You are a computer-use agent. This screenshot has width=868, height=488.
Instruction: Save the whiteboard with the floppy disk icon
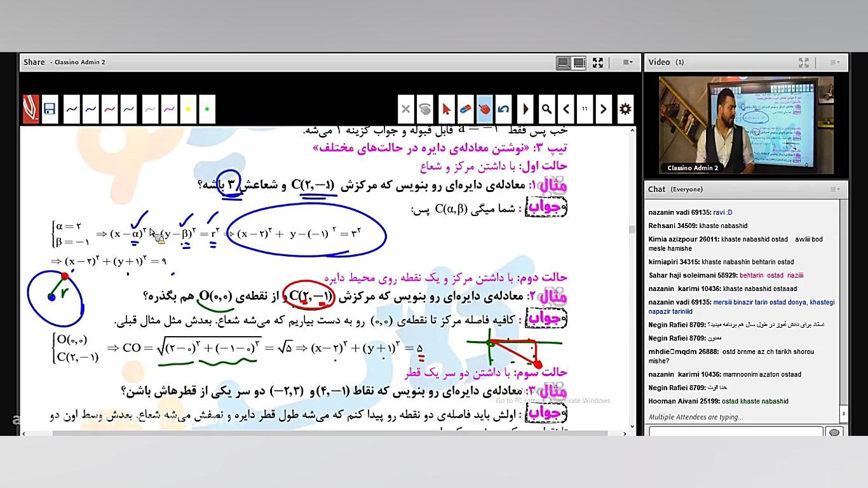[x=50, y=109]
